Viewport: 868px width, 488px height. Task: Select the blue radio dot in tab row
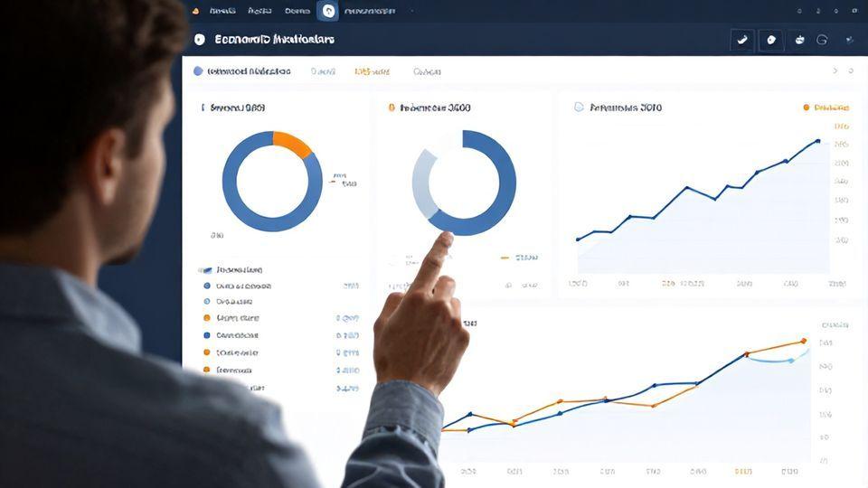tap(198, 70)
